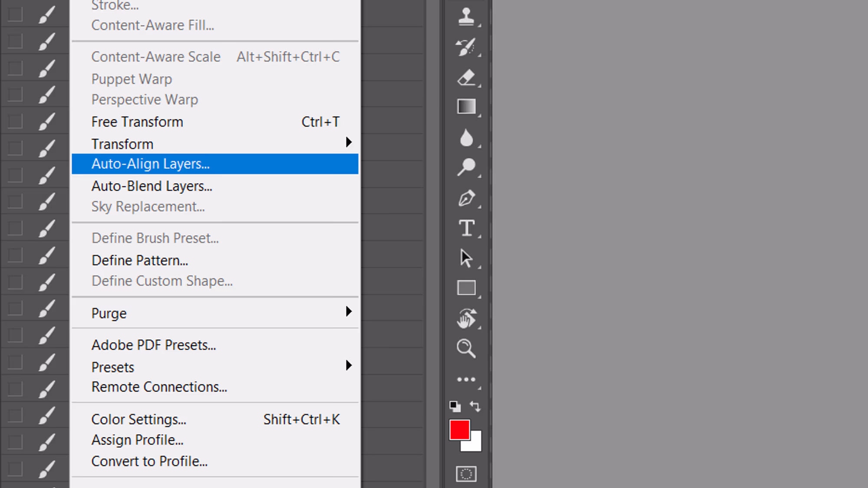Select the Clone Stamp tool
Viewport: 868px width, 488px height.
(x=466, y=17)
